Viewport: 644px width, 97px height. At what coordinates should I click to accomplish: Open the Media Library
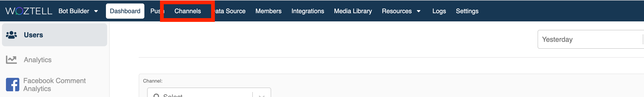[353, 11]
